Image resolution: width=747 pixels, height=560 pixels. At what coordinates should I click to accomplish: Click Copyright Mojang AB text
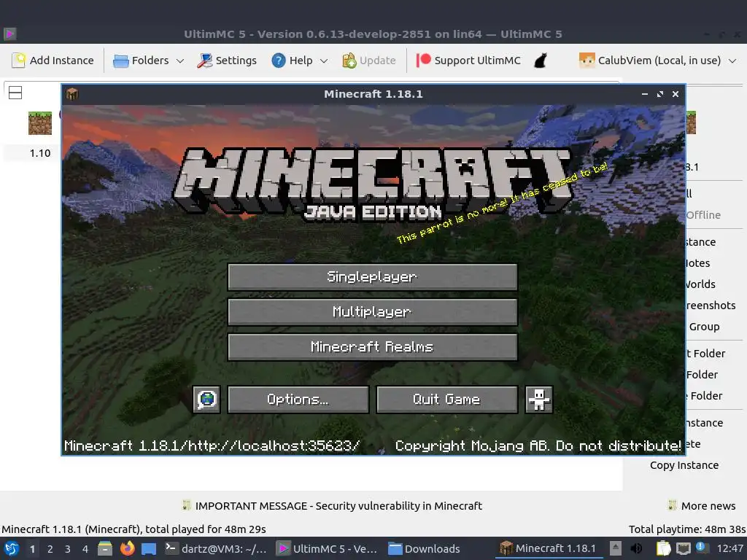538,446
